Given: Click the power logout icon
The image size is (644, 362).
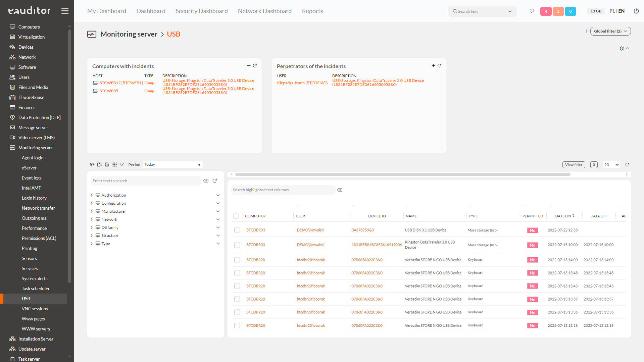Looking at the screenshot, I should tap(636, 11).
